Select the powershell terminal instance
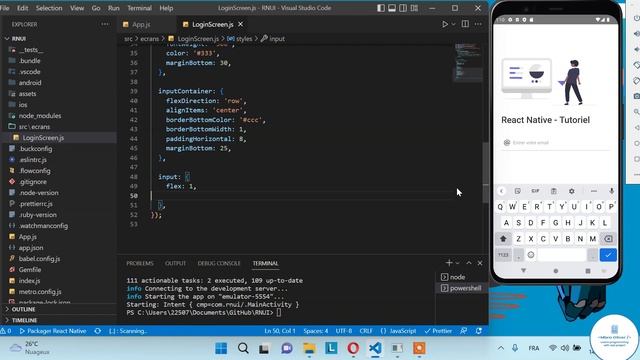 click(x=461, y=288)
